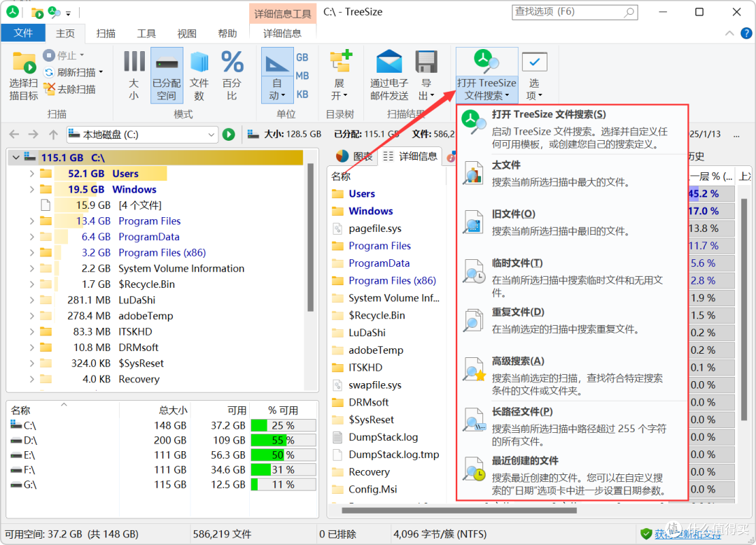
Task: Choose the 高级搜索(A) option
Action: pos(572,375)
